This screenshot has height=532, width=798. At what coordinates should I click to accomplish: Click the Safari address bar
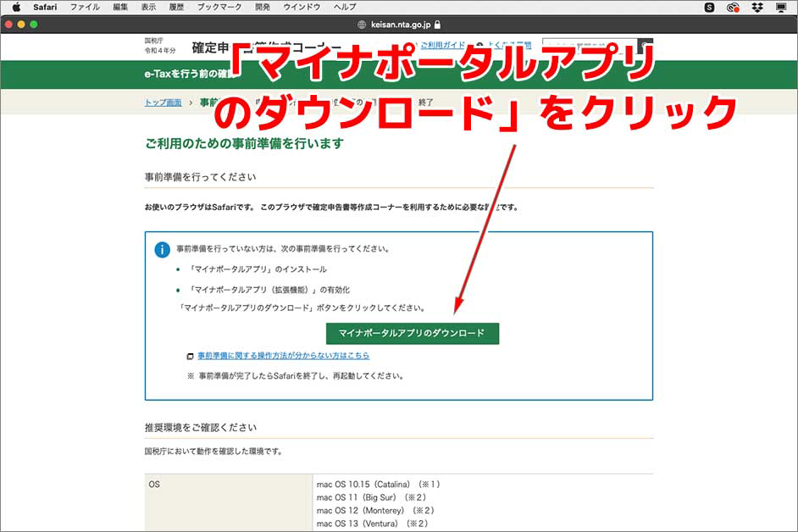pos(399,24)
